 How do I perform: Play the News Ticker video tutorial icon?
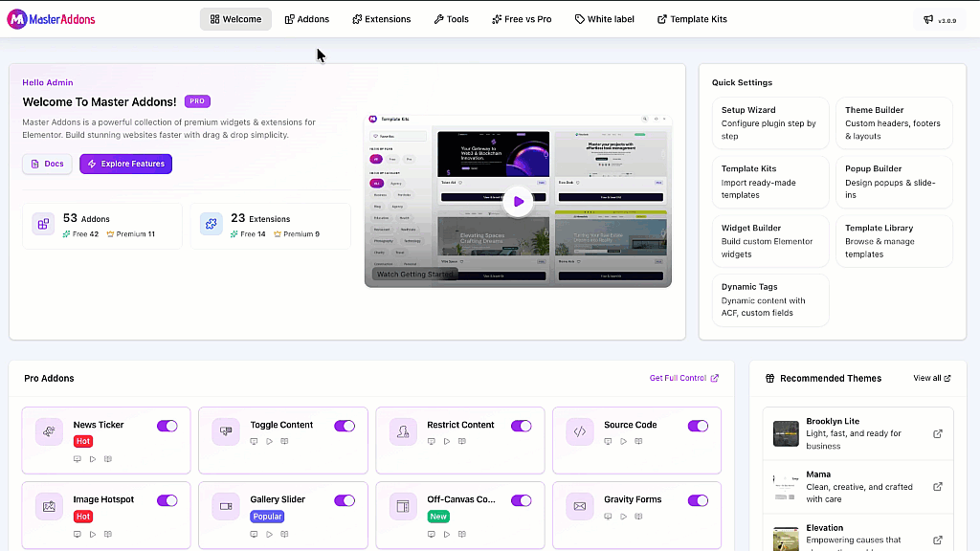93,459
